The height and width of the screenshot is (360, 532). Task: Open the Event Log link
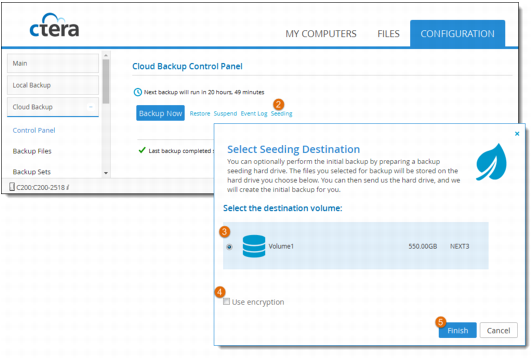pyautogui.click(x=254, y=113)
